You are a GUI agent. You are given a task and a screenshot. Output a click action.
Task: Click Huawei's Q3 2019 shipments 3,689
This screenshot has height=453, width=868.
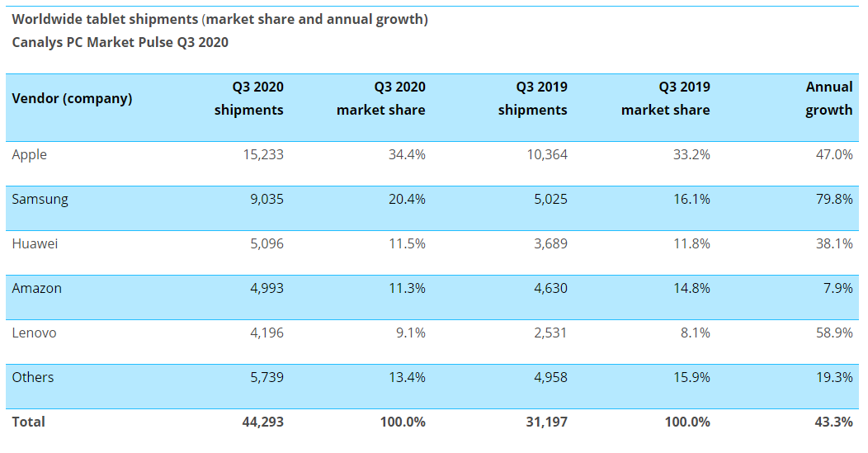tap(551, 243)
